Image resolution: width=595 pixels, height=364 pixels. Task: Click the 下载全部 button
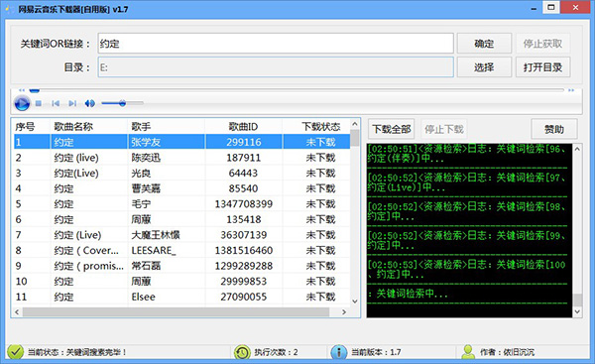(x=392, y=129)
